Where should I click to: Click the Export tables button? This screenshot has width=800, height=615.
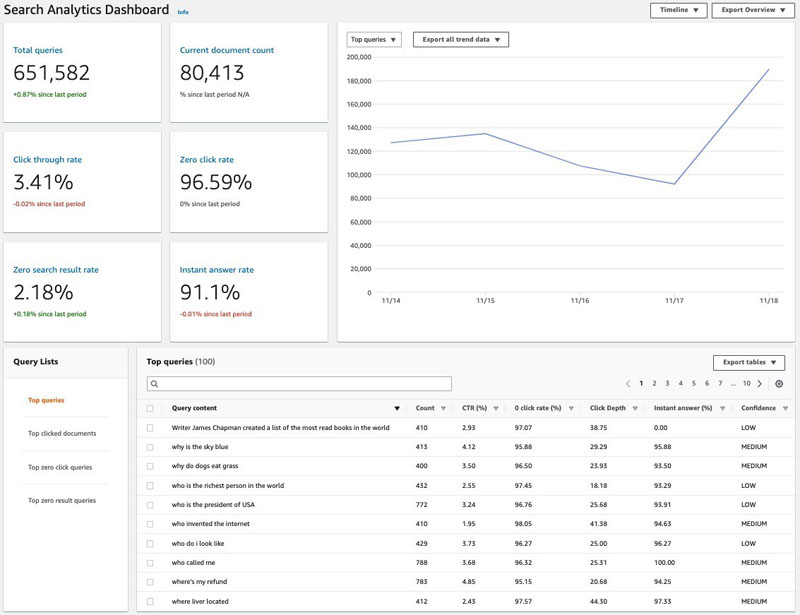pyautogui.click(x=748, y=363)
